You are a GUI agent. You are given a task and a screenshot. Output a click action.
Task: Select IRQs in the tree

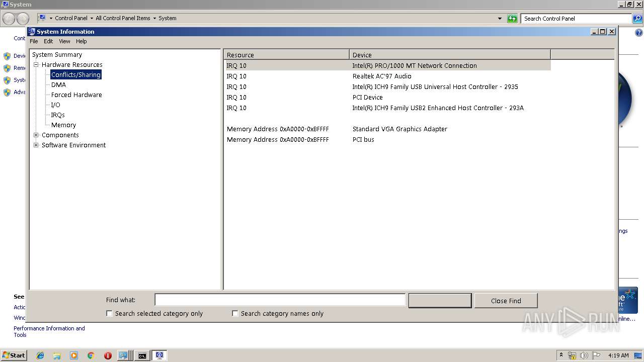(x=58, y=115)
